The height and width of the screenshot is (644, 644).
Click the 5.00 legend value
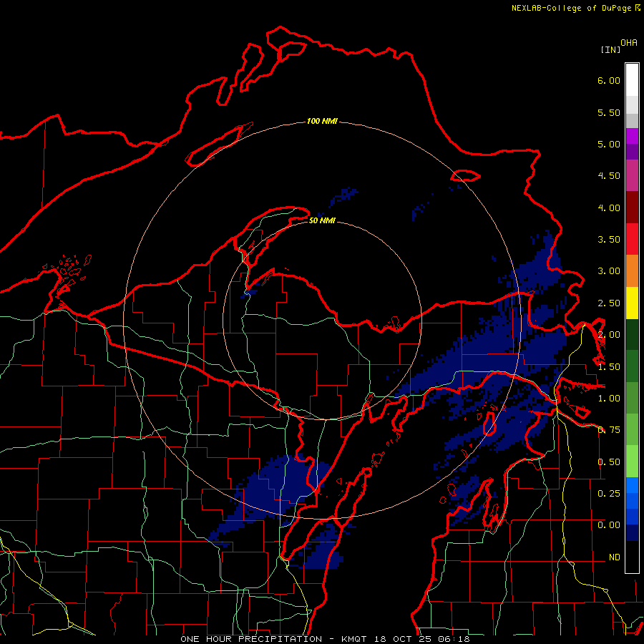point(609,144)
